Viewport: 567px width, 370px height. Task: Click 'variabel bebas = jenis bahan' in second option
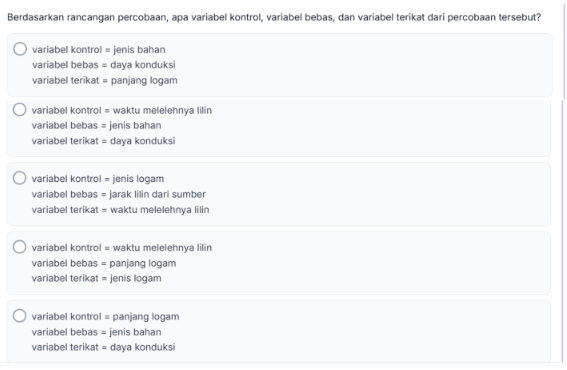click(97, 126)
